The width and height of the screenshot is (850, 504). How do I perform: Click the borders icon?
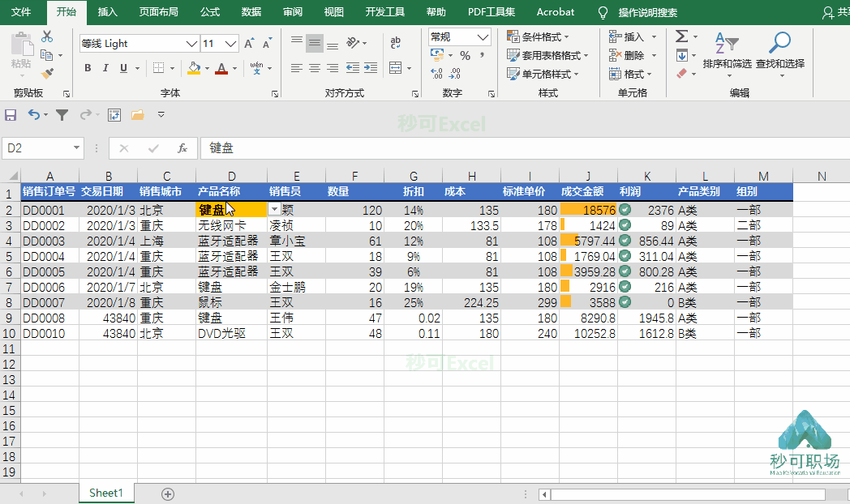click(158, 68)
